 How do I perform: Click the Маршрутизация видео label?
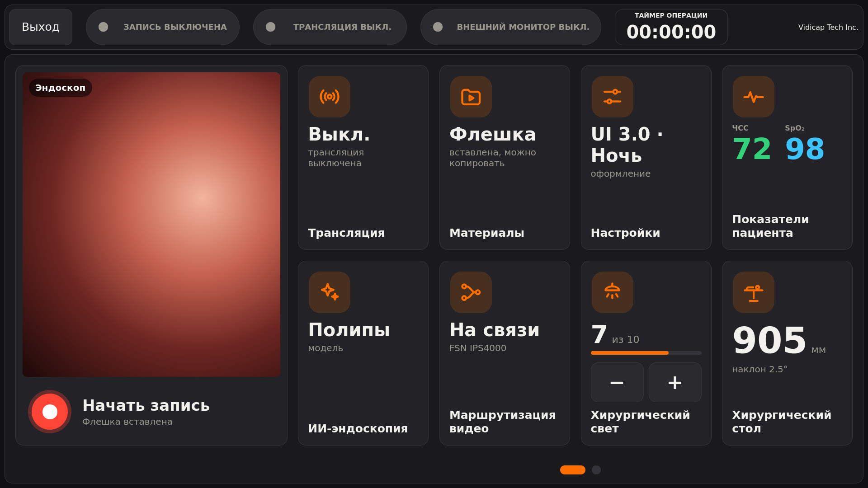(503, 422)
